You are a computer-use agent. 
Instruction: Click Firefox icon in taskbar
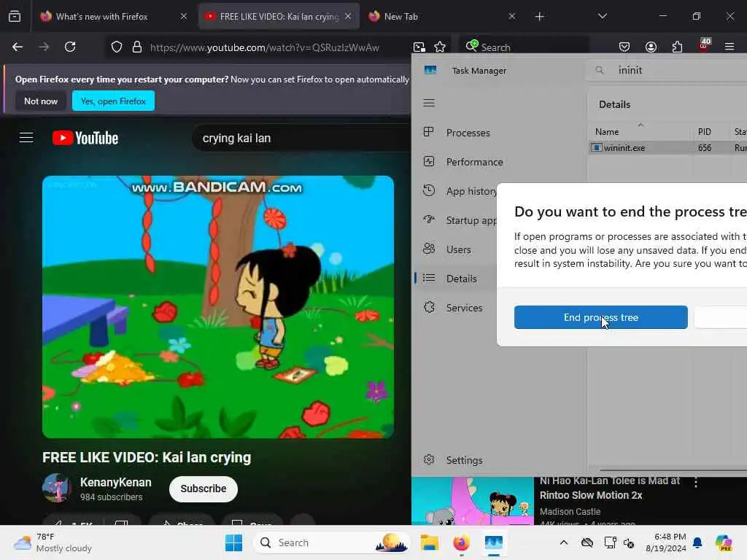461,542
